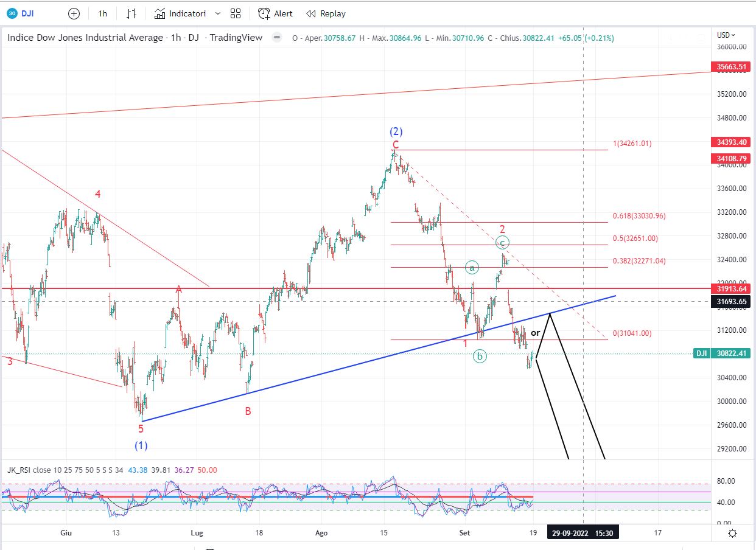This screenshot has width=756, height=550.
Task: Select the 0.618(33030.96) Fibonacci level label
Action: point(639,216)
